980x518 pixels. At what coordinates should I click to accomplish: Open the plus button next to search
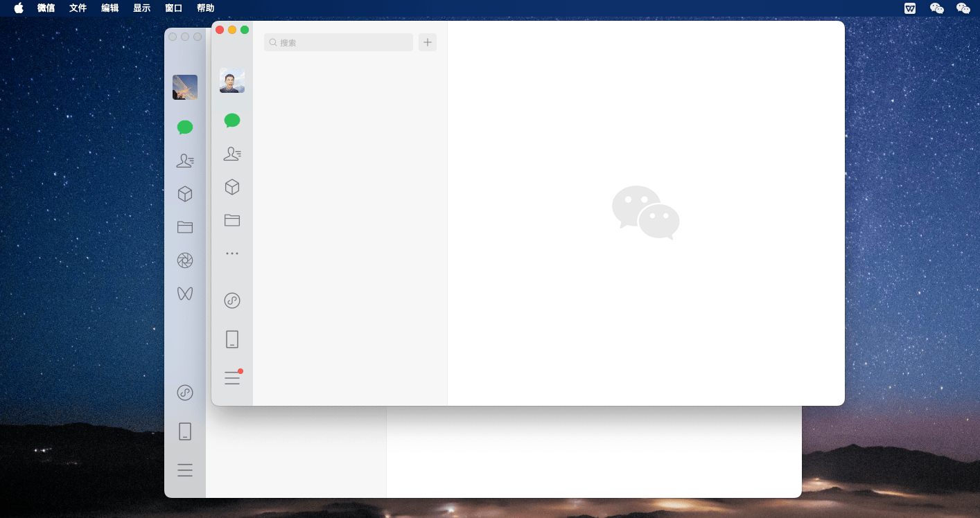(428, 42)
